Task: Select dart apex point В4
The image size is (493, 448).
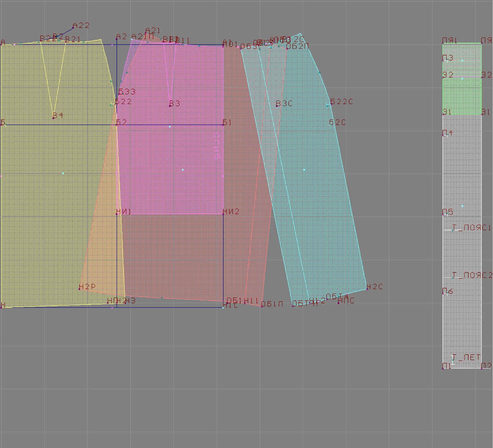Action: click(53, 118)
